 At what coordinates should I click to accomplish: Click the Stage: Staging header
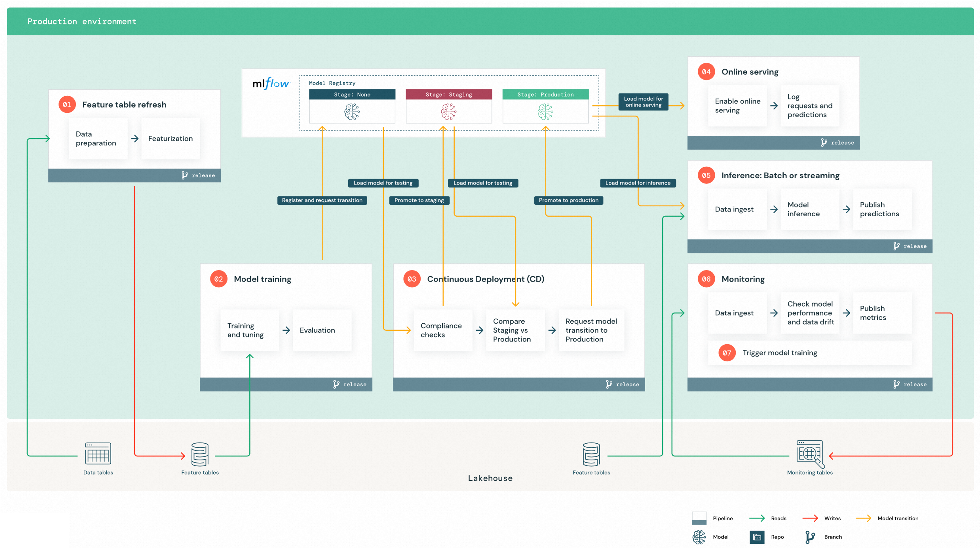tap(449, 94)
